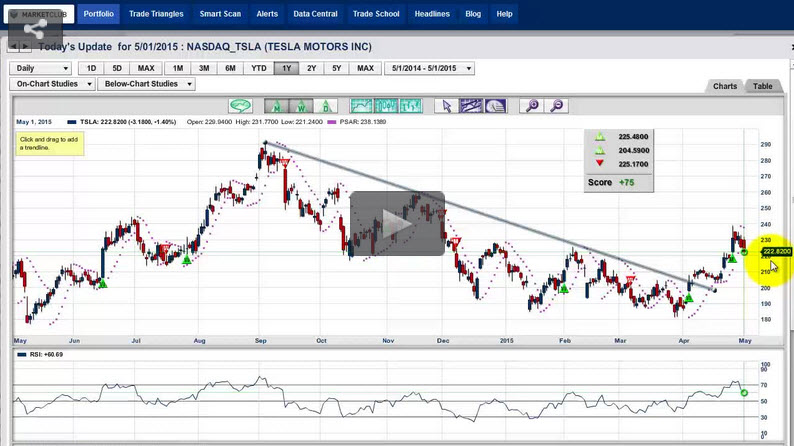Expand the Below-Chart Studies dropdown
This screenshot has height=446, width=794.
pos(146,84)
